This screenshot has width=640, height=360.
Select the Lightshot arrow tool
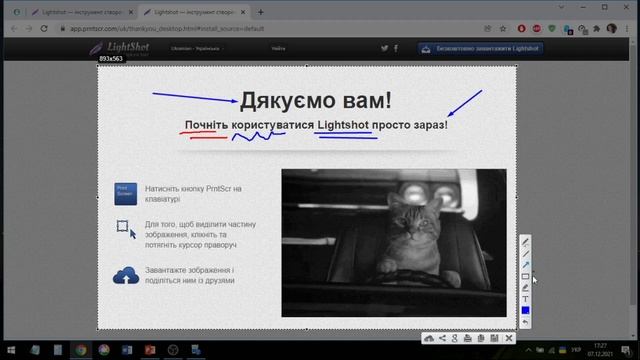525,265
